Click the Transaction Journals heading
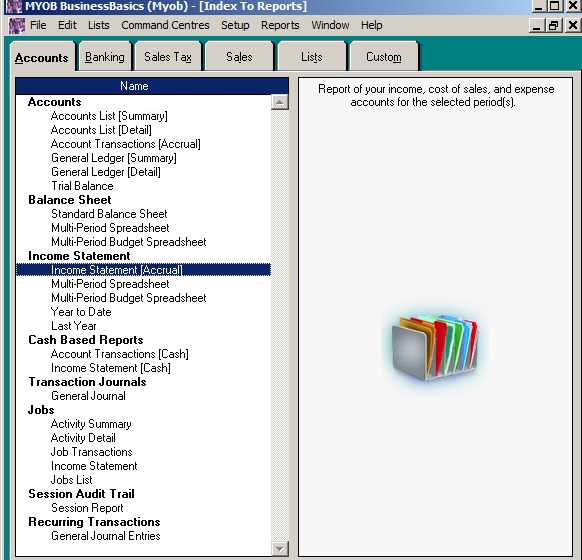The height and width of the screenshot is (560, 582). click(87, 382)
